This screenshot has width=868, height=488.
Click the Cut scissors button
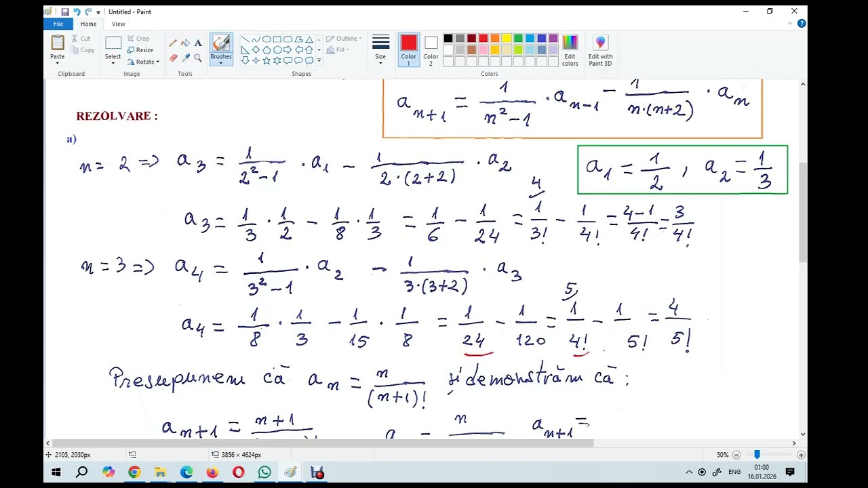point(81,39)
